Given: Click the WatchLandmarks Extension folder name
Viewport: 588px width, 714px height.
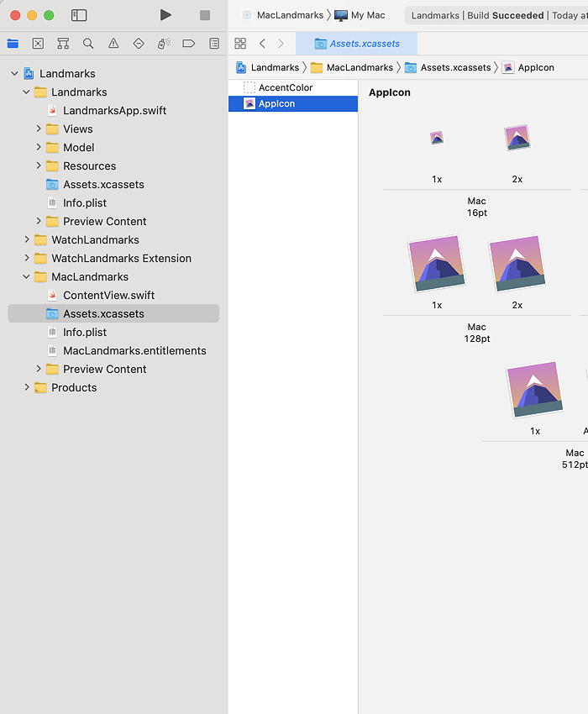Looking at the screenshot, I should coord(121,258).
